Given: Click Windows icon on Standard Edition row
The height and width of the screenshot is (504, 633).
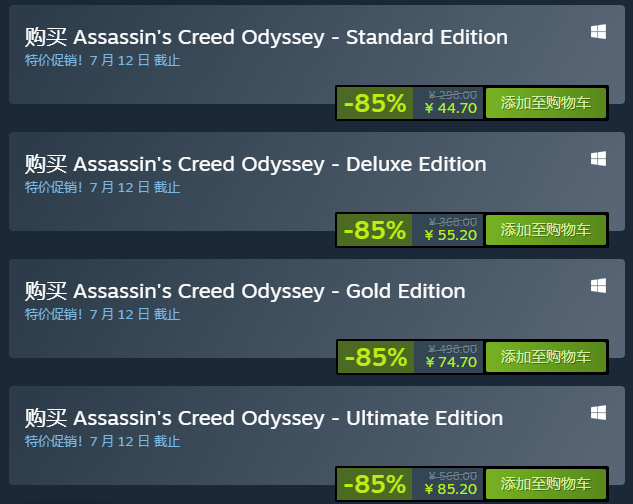Looking at the screenshot, I should [598, 33].
